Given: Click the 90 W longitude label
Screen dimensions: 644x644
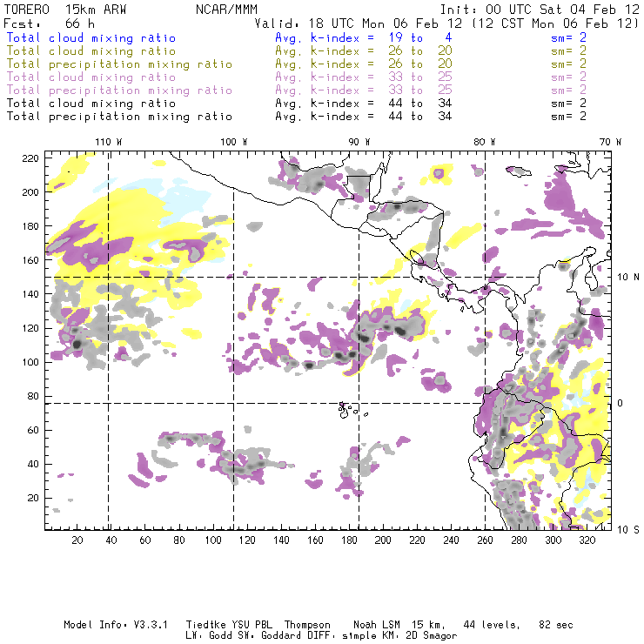Looking at the screenshot, I should coord(359,142).
